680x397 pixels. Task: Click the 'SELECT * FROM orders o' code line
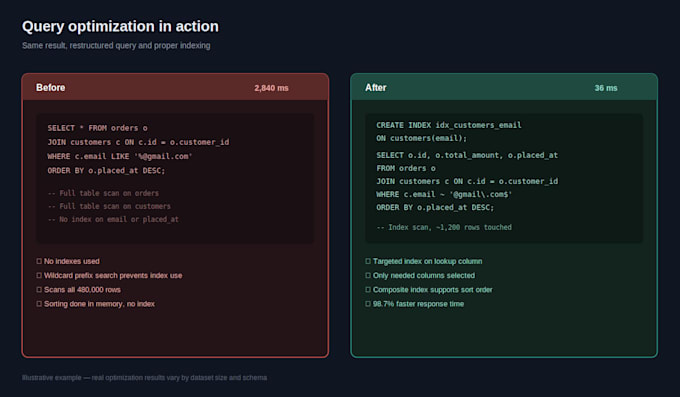[x=98, y=128]
